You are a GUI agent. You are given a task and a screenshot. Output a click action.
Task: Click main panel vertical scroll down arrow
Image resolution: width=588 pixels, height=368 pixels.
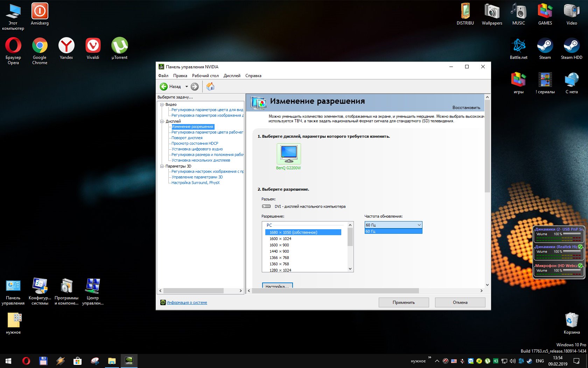(x=487, y=285)
